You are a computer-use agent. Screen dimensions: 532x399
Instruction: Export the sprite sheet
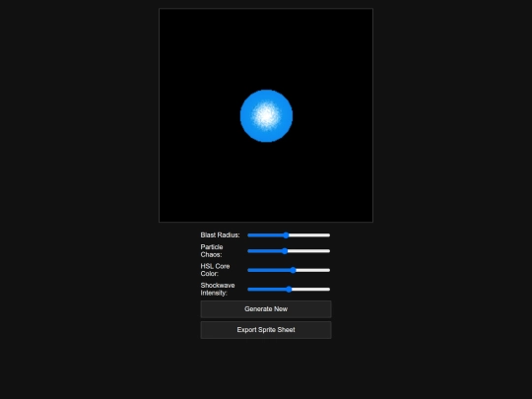coord(266,330)
